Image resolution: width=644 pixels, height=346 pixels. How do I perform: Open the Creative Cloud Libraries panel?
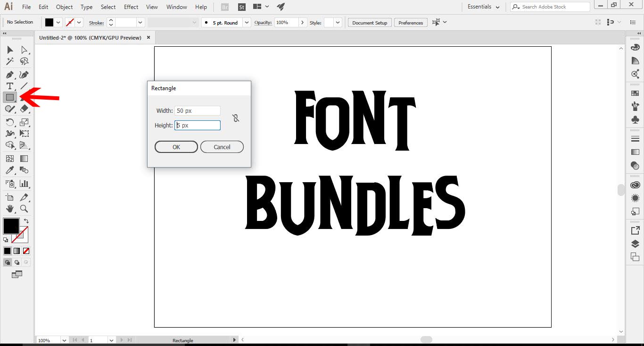click(x=635, y=185)
